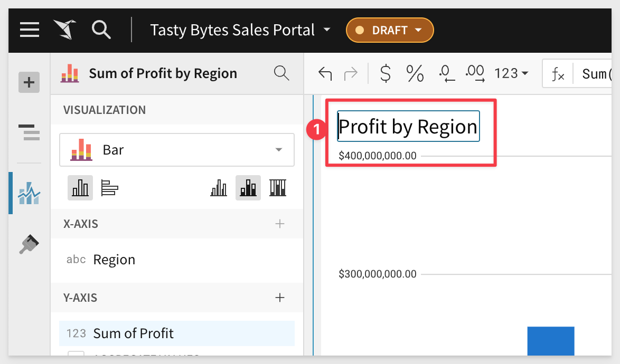This screenshot has width=620, height=364.
Task: Select the stacked bar layout option
Action: [248, 188]
